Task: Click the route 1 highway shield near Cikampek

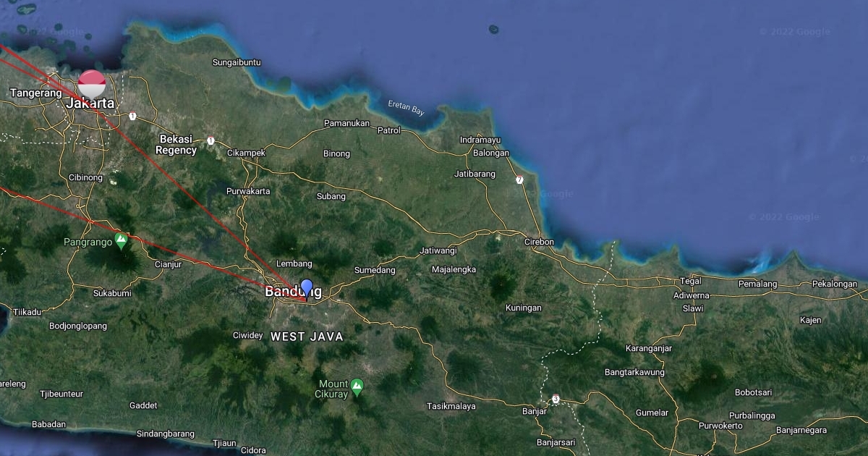Action: (x=210, y=140)
